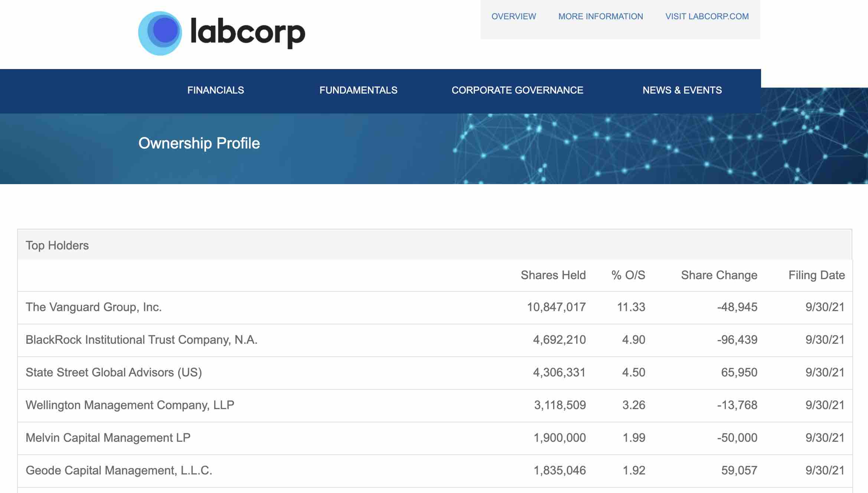Click the Share Change column header

pyautogui.click(x=719, y=275)
